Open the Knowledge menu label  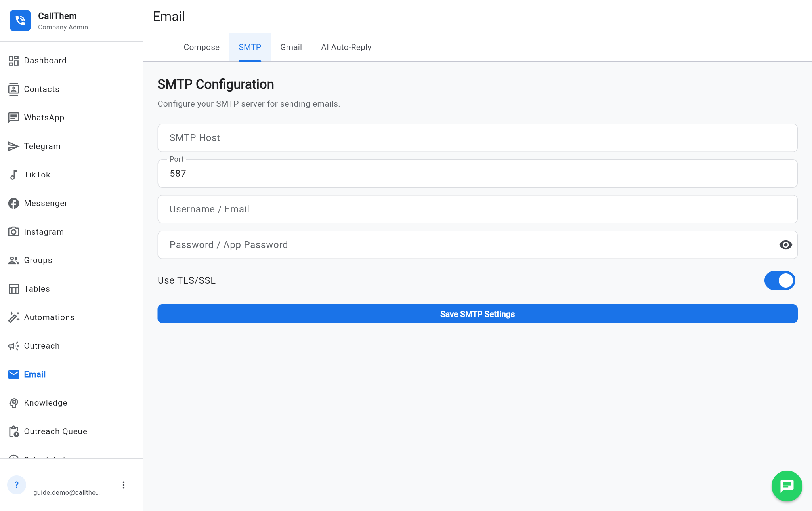46,403
